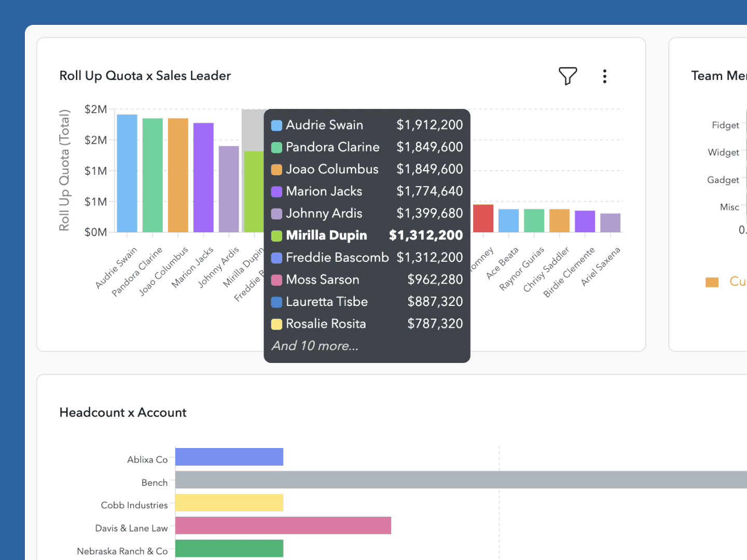Screen dimensions: 747x560
Task: Click the Audrie Swain tooltip color swatch
Action: [277, 125]
